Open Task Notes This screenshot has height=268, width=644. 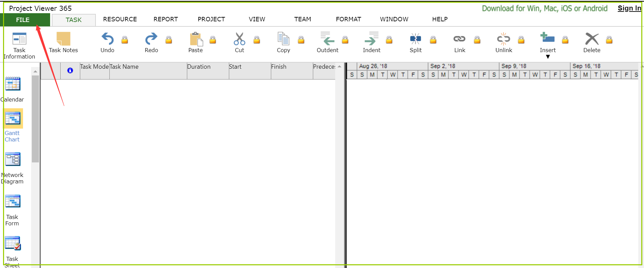[x=63, y=42]
